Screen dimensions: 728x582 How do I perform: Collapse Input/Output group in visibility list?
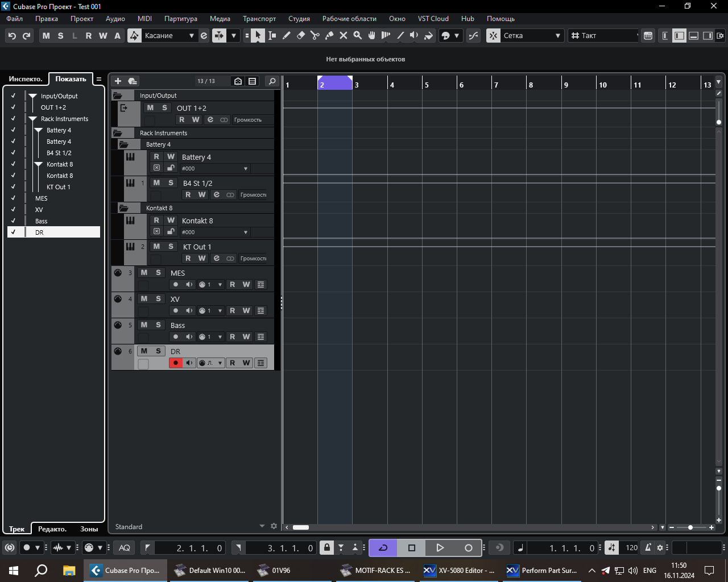32,96
